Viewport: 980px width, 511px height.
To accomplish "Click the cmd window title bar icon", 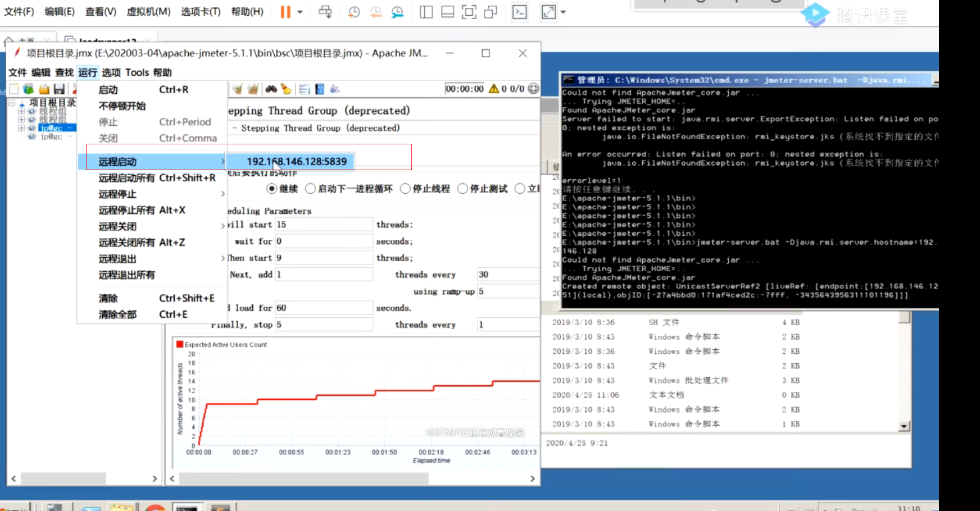I will pos(569,80).
